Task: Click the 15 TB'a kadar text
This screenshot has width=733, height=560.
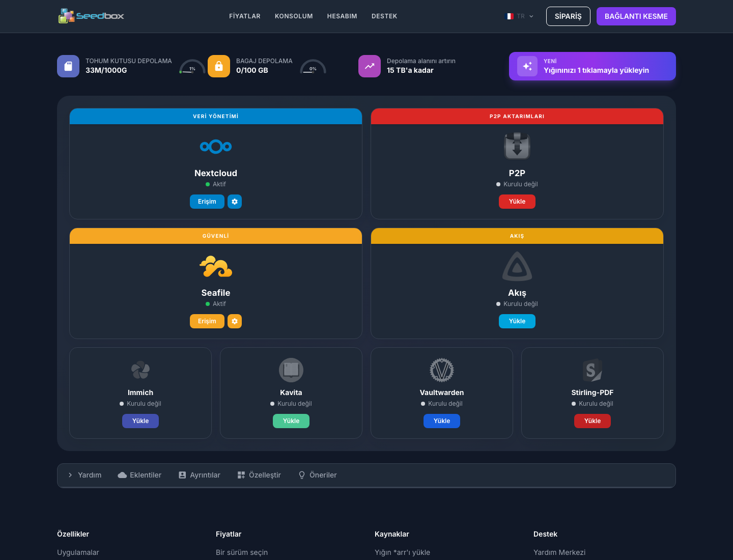Action: (x=410, y=70)
